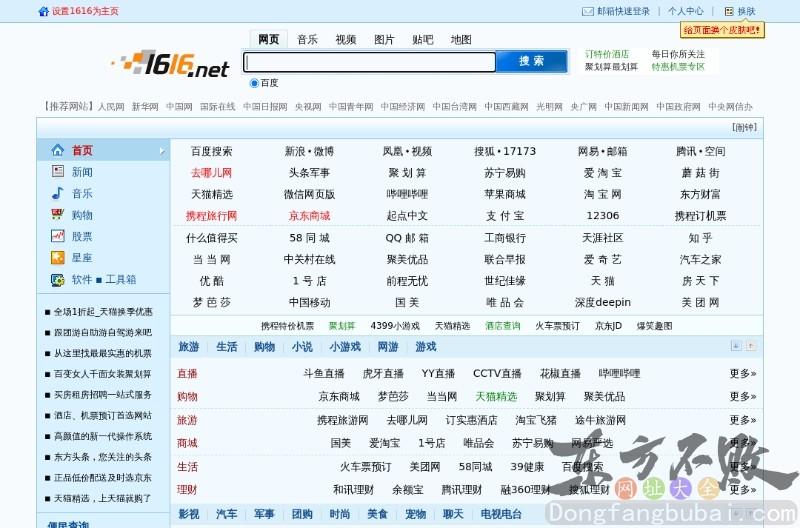The height and width of the screenshot is (528, 800).
Task: Open 京东商城 red link in site grid
Action: coord(309,216)
